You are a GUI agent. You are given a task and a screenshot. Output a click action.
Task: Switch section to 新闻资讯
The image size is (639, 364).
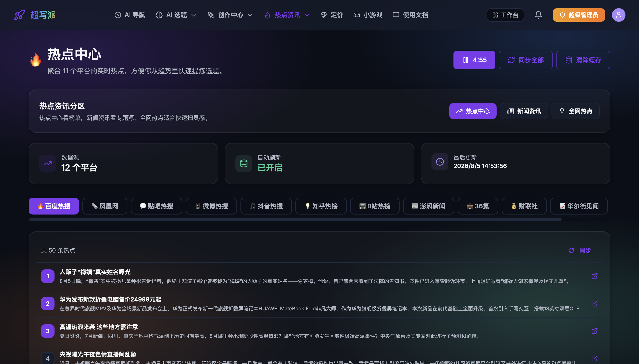click(x=524, y=111)
